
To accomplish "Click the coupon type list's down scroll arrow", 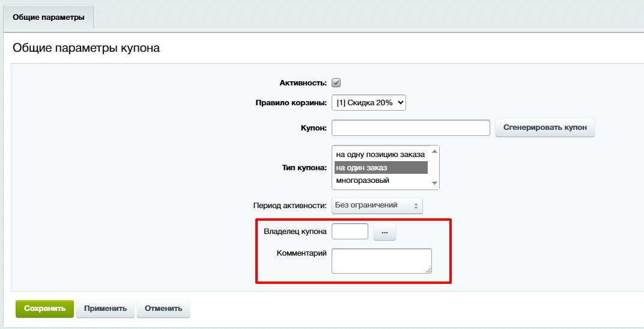I will (x=434, y=183).
